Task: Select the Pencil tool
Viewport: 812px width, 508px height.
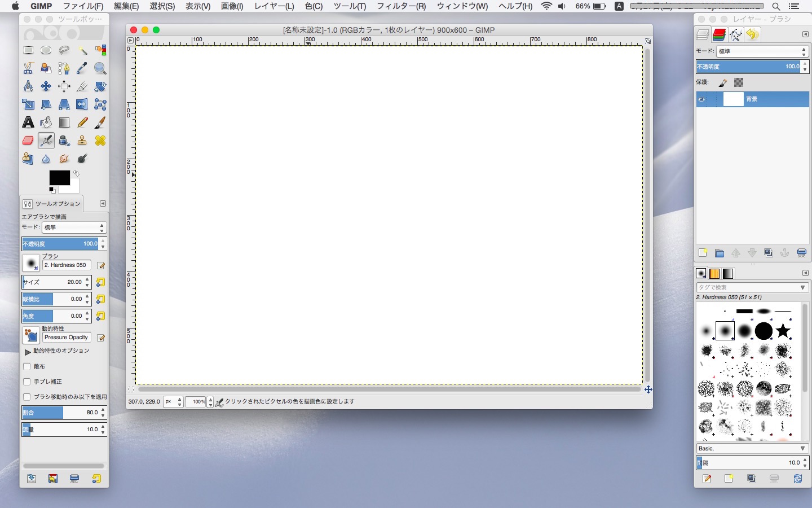Action: coord(82,122)
